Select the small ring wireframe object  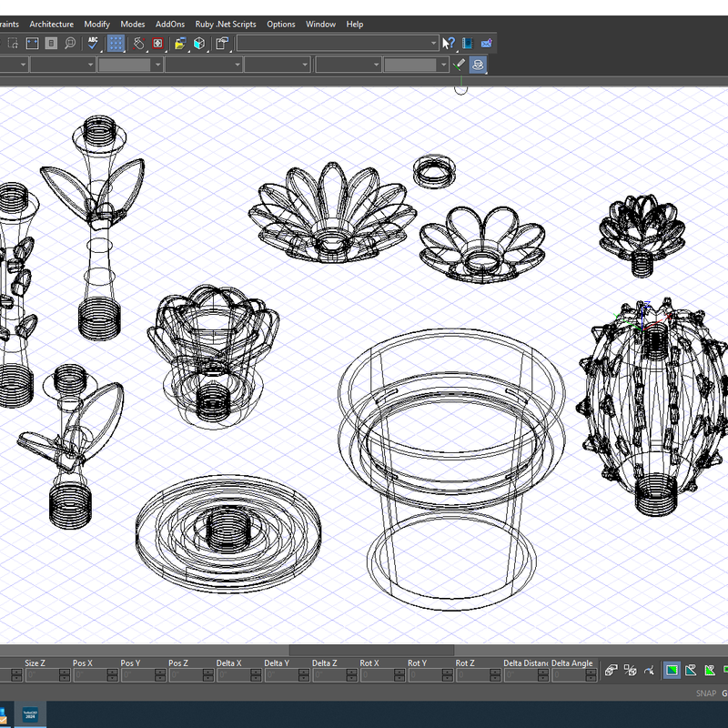[434, 171]
